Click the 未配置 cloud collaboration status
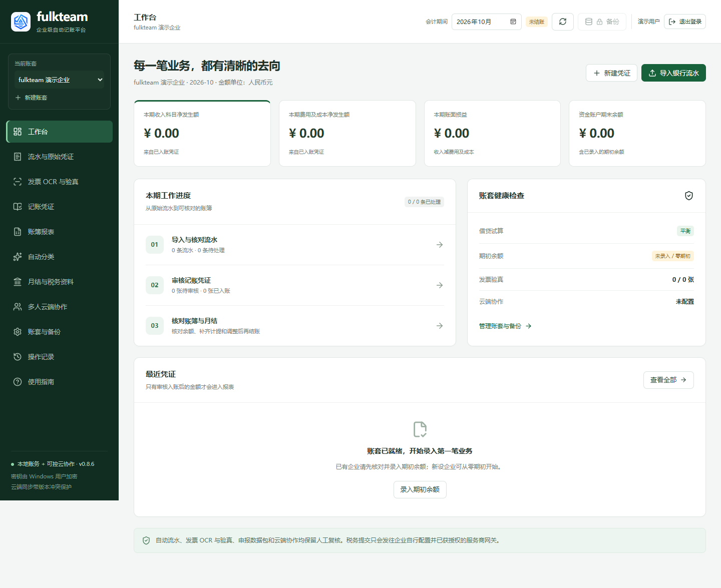The width and height of the screenshot is (721, 588). [685, 302]
